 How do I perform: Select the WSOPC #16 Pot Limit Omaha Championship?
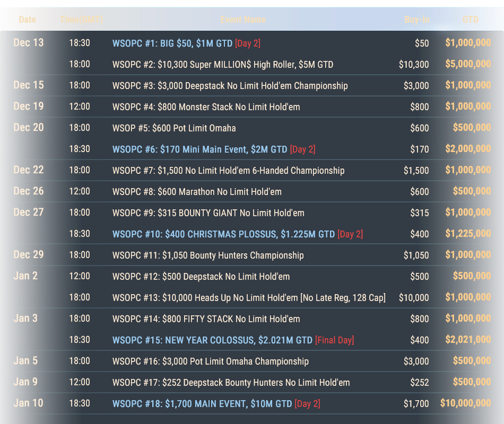tap(211, 361)
